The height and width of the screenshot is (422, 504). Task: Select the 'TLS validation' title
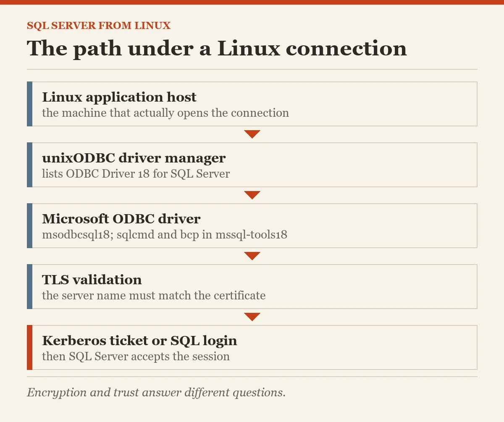pos(92,280)
